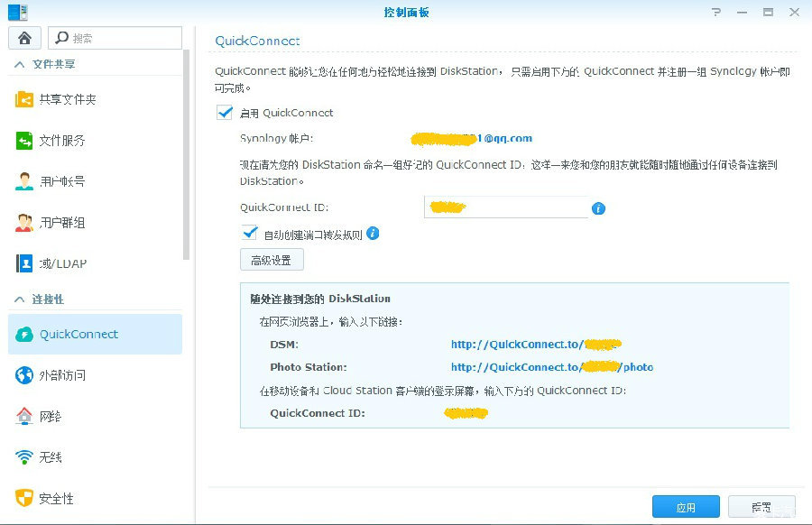This screenshot has width=812, height=525.
Task: Select 无线 label in sidebar
Action: coord(51,457)
